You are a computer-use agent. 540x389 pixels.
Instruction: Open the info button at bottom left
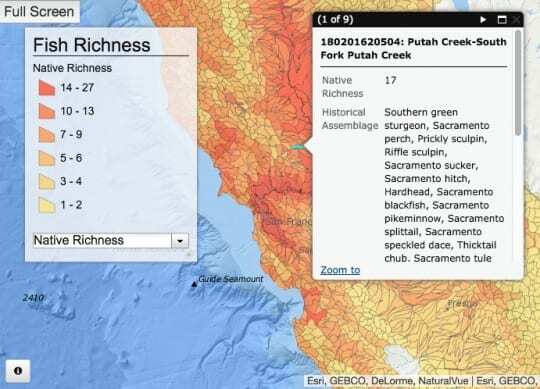click(x=18, y=371)
